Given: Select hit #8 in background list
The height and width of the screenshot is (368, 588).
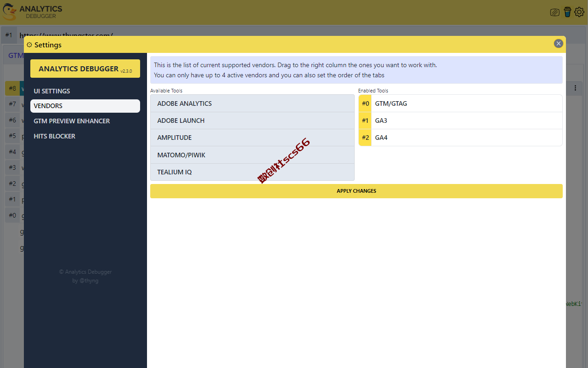Looking at the screenshot, I should coord(12,88).
